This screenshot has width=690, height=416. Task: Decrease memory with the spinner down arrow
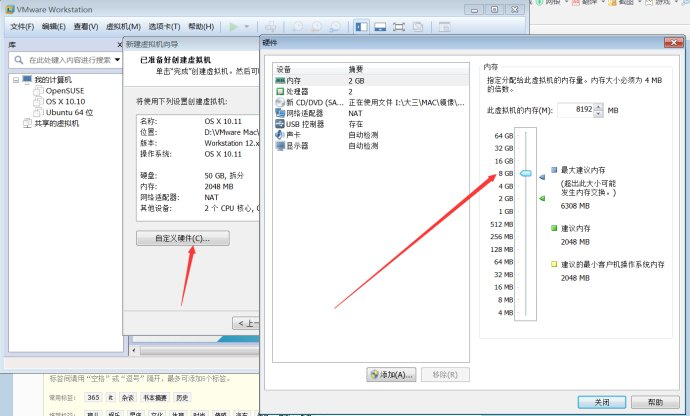[x=598, y=114]
